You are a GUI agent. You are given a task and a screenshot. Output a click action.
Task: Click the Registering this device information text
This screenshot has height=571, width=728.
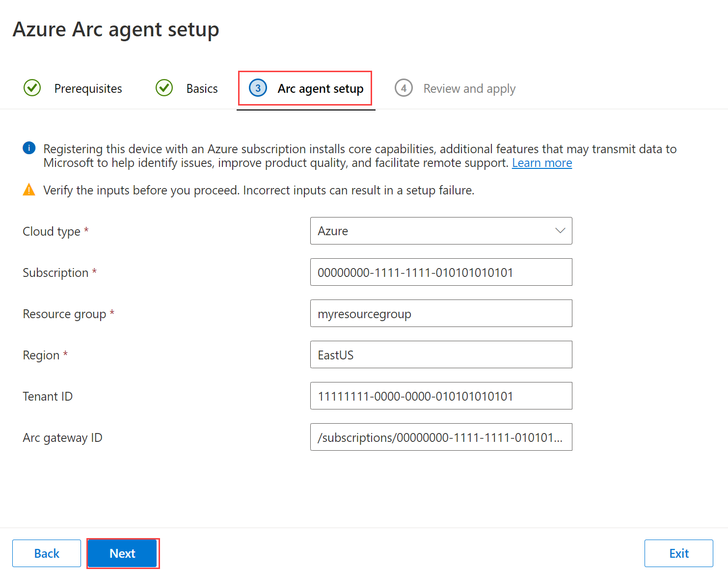[x=360, y=156]
